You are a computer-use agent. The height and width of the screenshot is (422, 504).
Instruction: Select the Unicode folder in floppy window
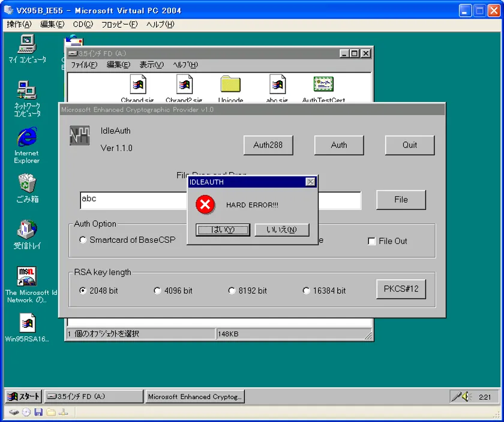tap(230, 85)
